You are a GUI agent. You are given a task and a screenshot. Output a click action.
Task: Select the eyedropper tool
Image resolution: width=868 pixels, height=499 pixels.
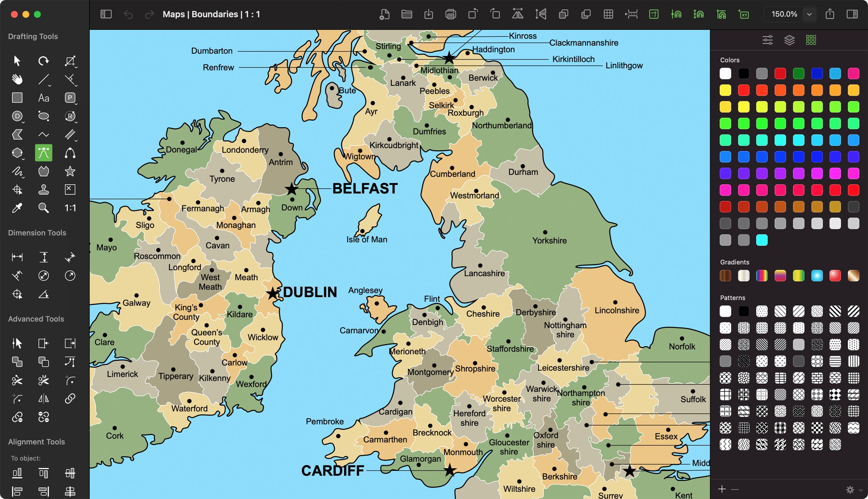click(x=17, y=208)
